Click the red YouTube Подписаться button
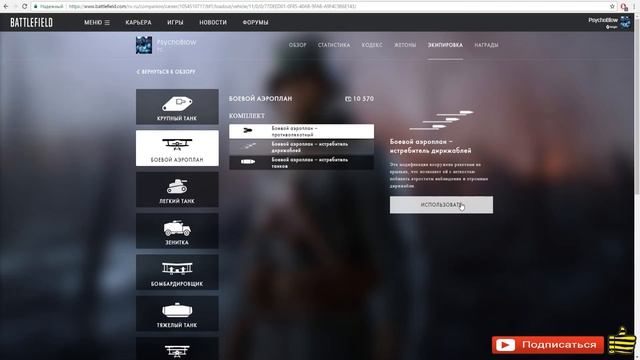The image size is (640, 360). 548,345
